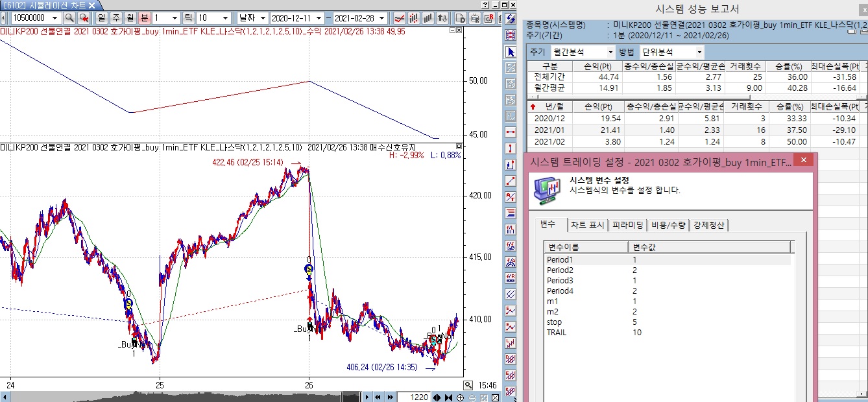Viewport: 868px width, 402px height.
Task: Click the 1220 bar count input field
Action: (x=413, y=397)
